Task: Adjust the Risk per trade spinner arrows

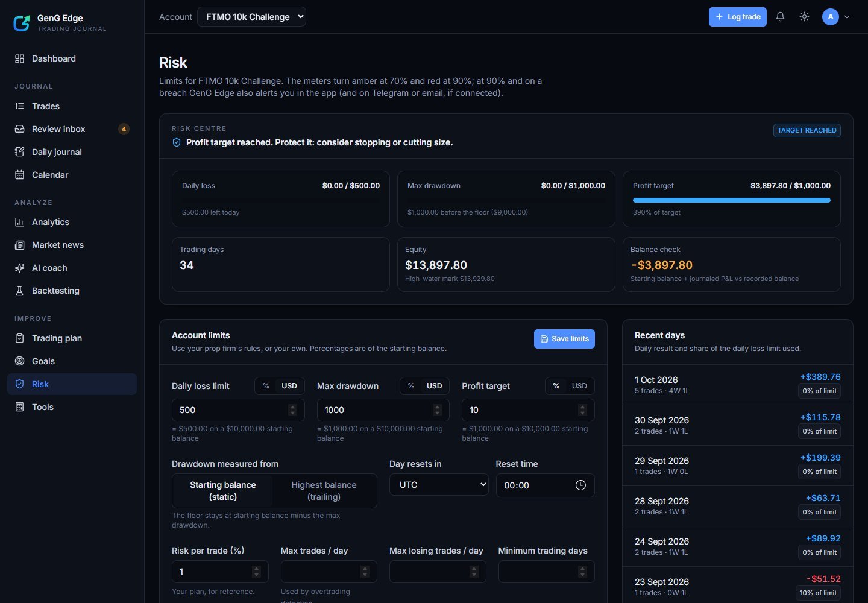Action: tap(256, 572)
